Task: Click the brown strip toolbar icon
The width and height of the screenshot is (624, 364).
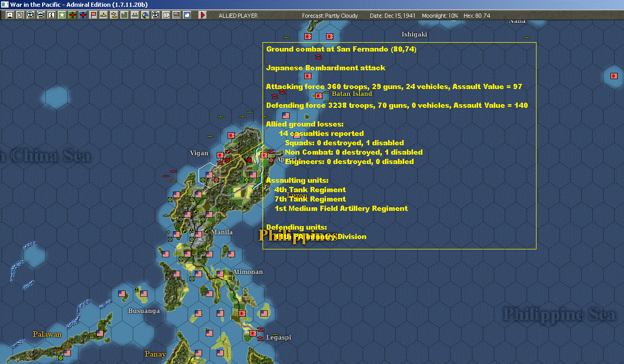Action: tap(176, 15)
